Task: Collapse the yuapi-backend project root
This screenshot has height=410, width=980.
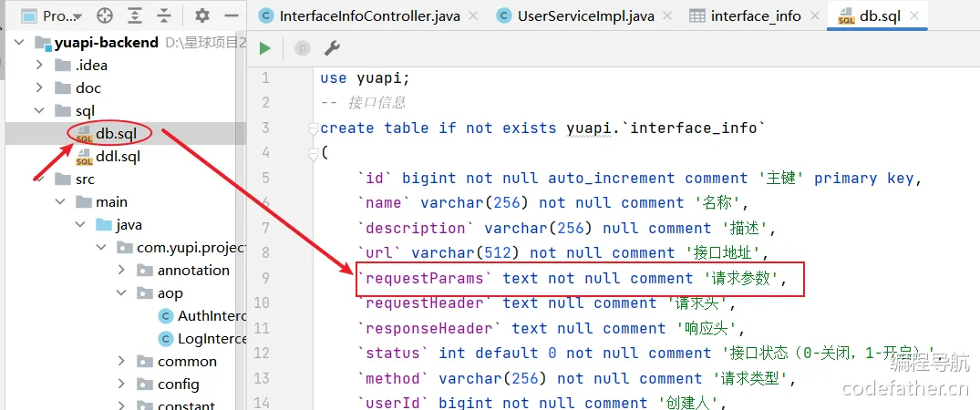Action: (x=19, y=43)
